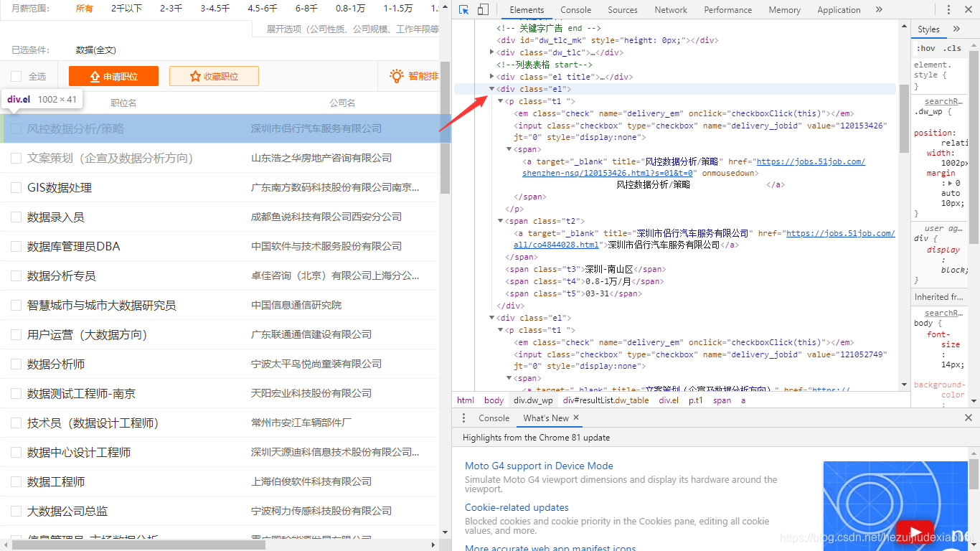Image resolution: width=980 pixels, height=551 pixels.
Task: Filter salary by 4.5-6千
Action: (x=262, y=9)
